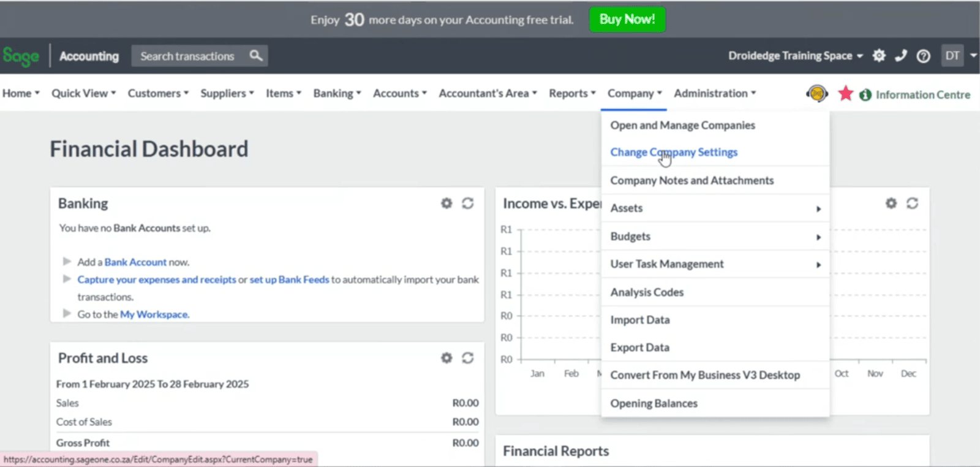
Task: Select Export Data menu item
Action: coord(715,347)
